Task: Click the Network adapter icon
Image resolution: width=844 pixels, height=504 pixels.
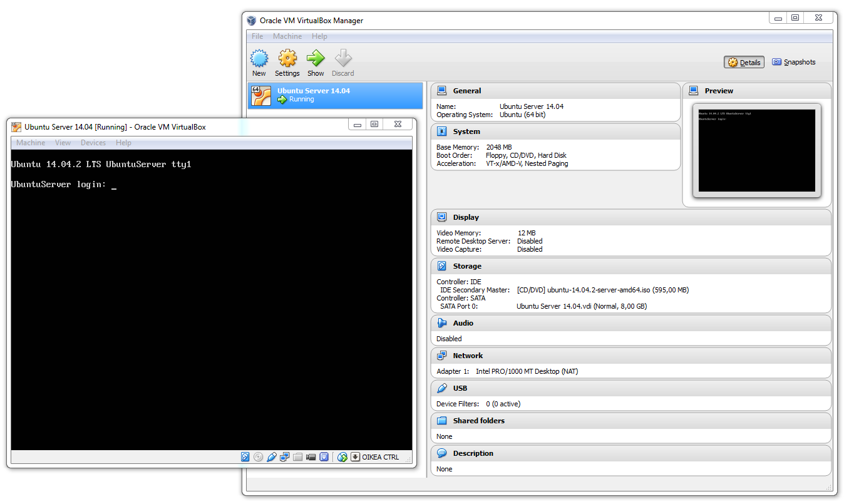Action: pyautogui.click(x=442, y=356)
